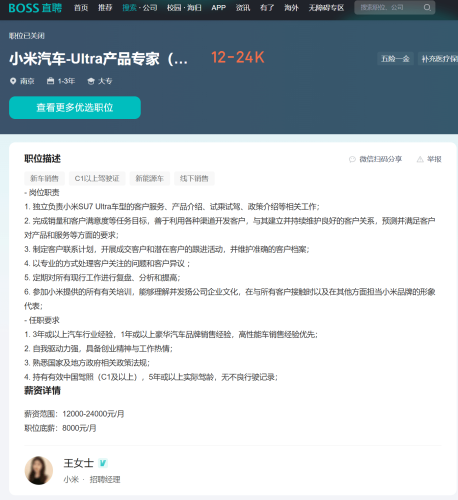Screen dimensions: 458x500
Task: Click the '- 岗位职责' line
Action: (42, 192)
